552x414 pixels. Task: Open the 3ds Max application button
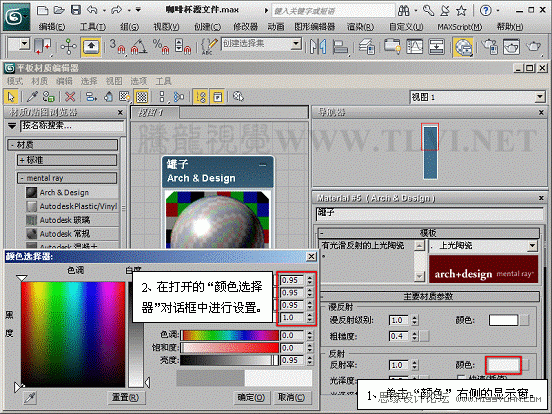[16, 16]
